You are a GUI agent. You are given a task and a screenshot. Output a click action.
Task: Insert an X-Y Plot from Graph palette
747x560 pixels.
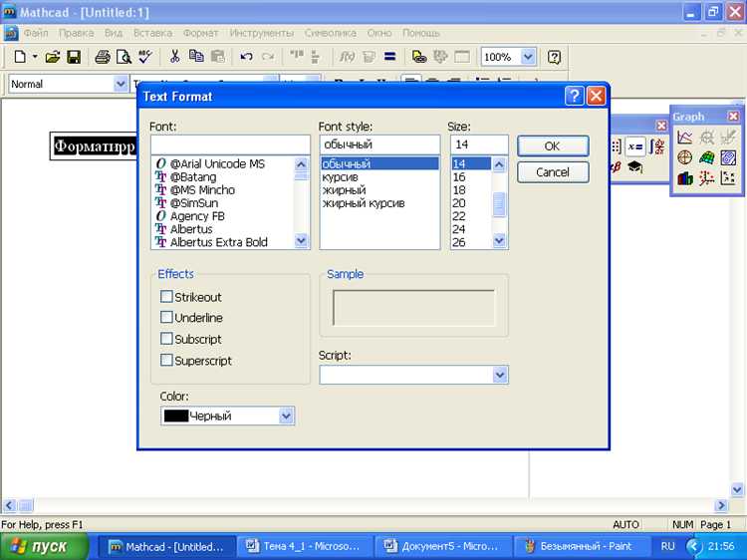[x=684, y=138]
